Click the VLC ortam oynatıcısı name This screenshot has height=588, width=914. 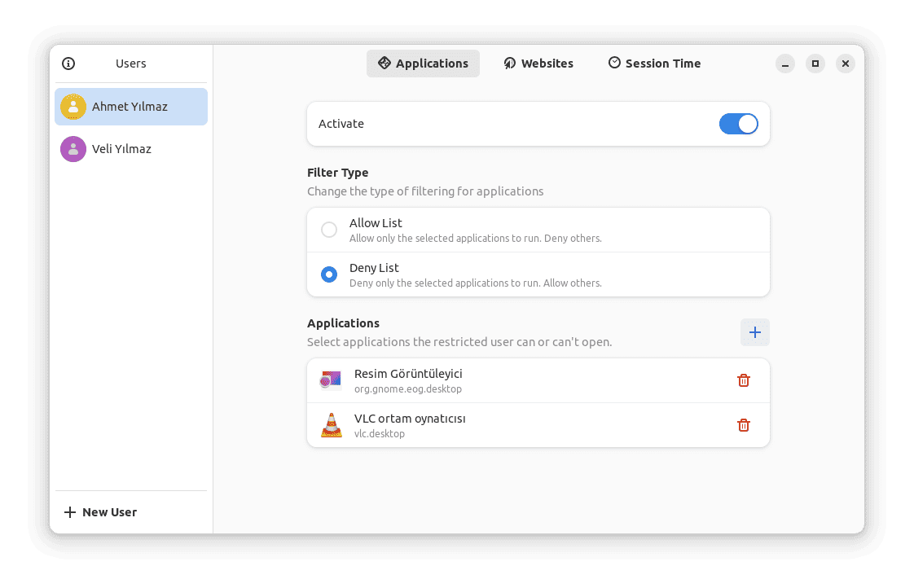coord(410,419)
